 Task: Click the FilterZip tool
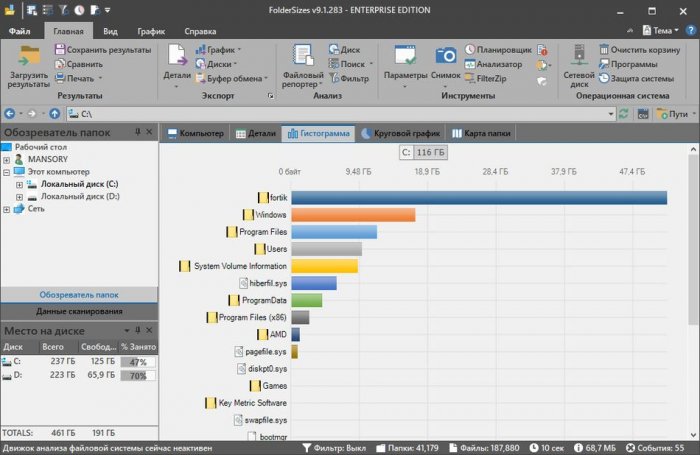click(485, 78)
